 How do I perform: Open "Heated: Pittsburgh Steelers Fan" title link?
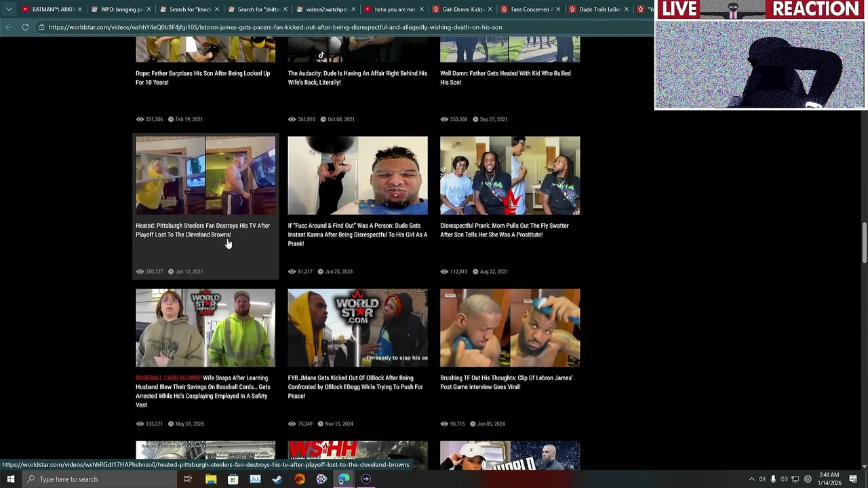click(203, 230)
